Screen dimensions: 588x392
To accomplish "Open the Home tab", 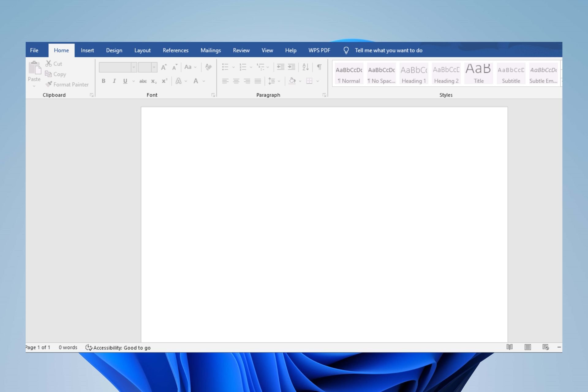I will click(x=61, y=50).
